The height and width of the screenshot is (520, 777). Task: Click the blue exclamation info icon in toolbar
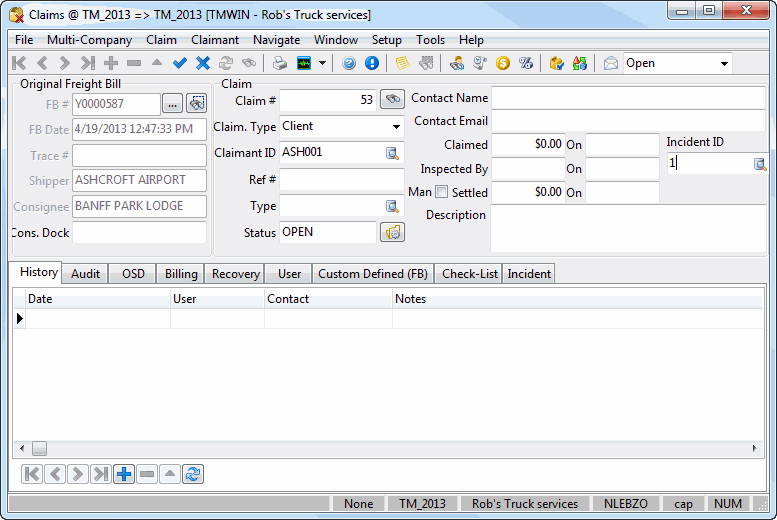[372, 63]
